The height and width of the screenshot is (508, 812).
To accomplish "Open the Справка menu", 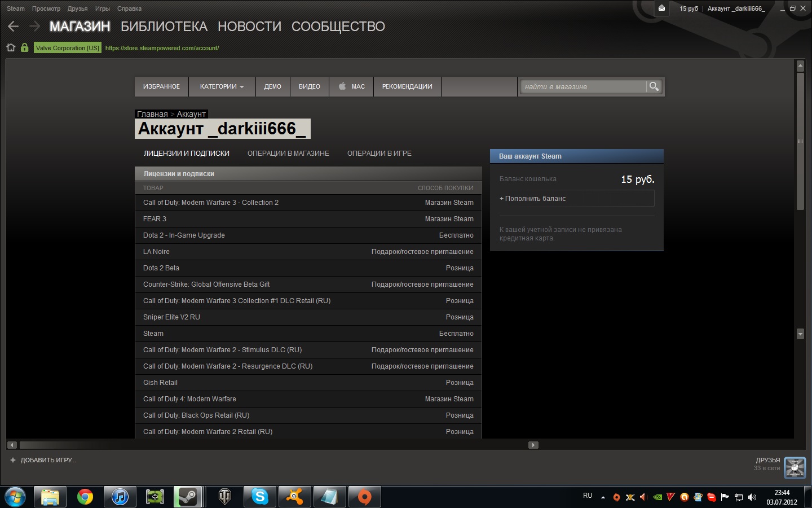I will click(129, 8).
